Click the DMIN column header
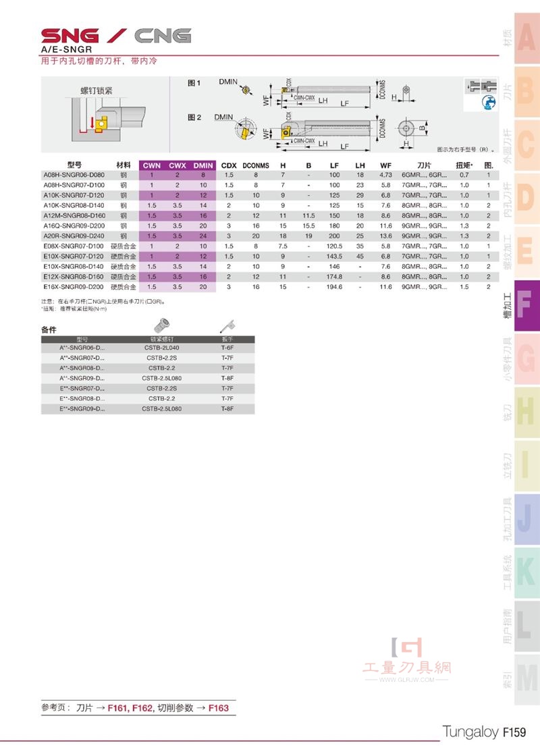The image size is (540, 756). click(203, 165)
